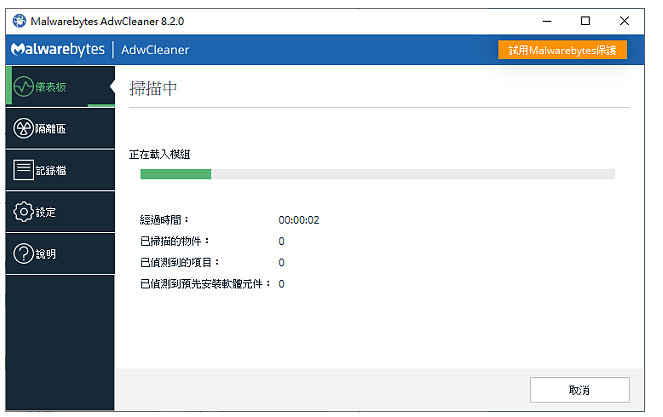Go to the 設定 settings tab
The width and height of the screenshot is (663, 417).
(60, 212)
